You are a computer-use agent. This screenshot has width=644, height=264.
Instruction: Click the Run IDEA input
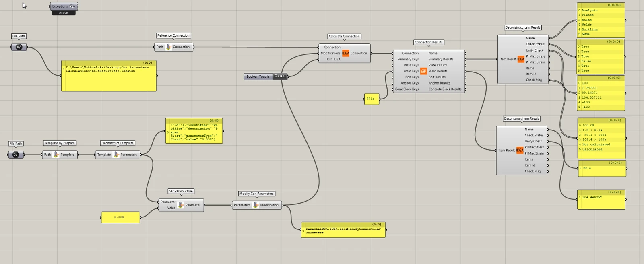click(334, 59)
